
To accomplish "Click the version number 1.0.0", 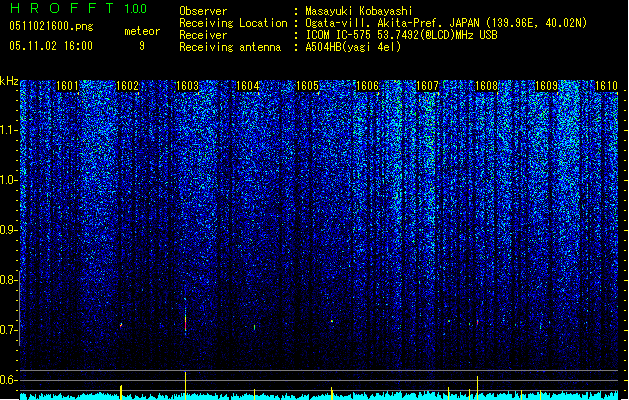I will pos(136,9).
